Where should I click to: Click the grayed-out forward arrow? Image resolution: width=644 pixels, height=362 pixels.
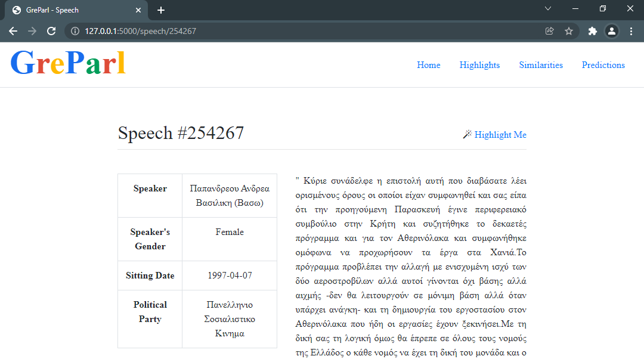click(x=32, y=30)
